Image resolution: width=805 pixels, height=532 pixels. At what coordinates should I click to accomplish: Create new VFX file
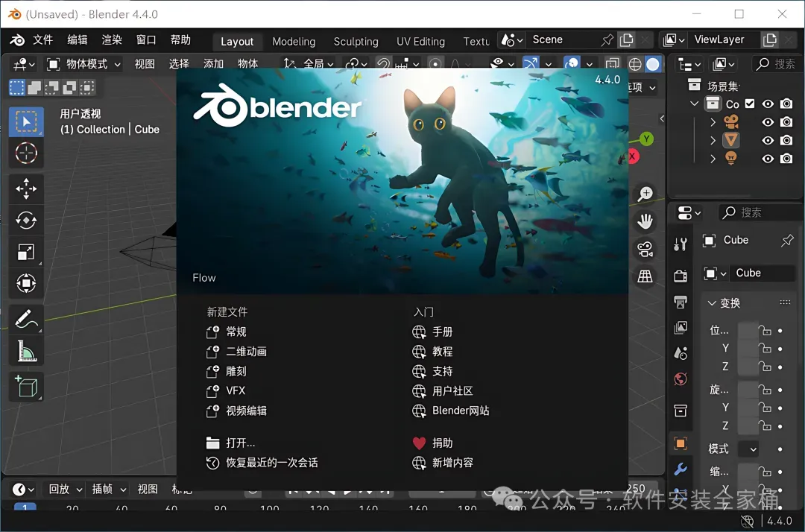(225, 391)
